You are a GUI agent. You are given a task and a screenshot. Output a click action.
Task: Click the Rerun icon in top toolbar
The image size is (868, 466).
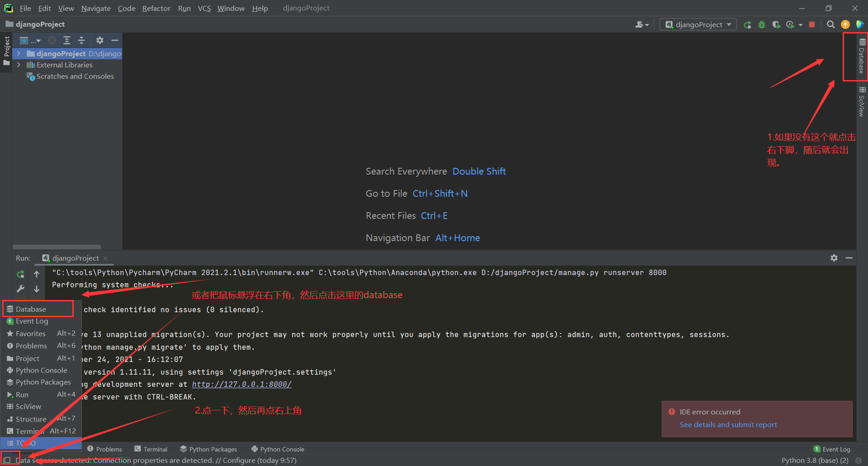click(x=747, y=24)
